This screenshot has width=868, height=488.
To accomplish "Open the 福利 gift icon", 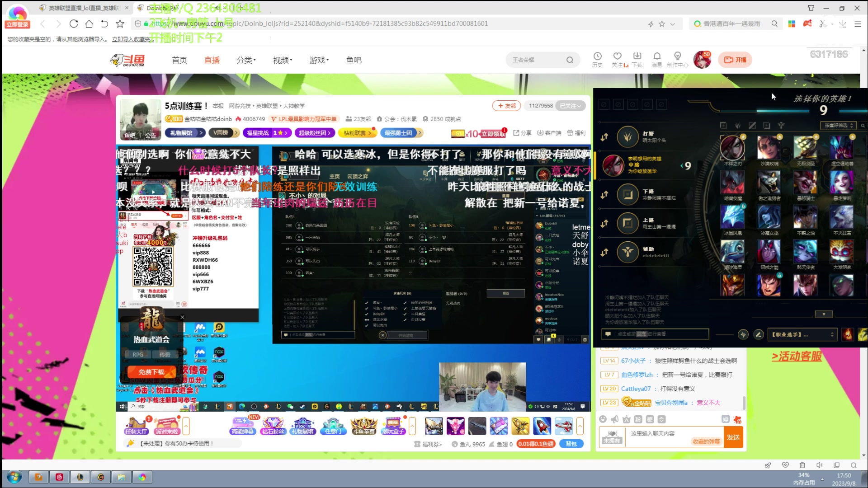I will tap(576, 133).
